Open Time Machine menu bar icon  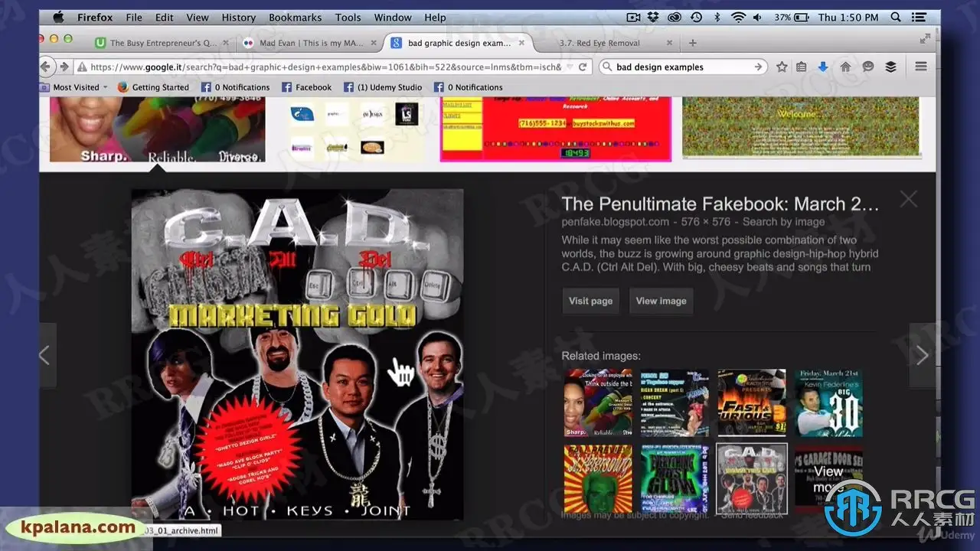point(696,17)
